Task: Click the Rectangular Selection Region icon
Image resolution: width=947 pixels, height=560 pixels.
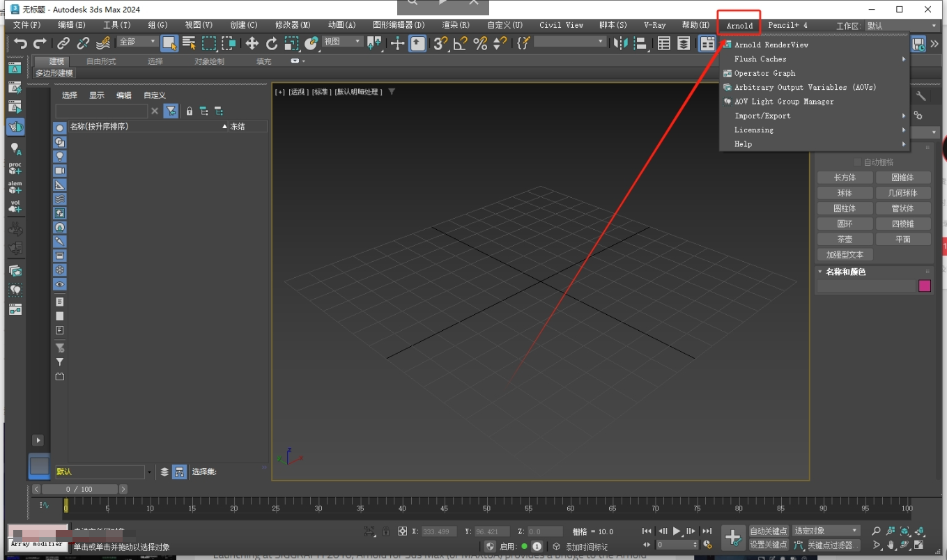Action: pyautogui.click(x=209, y=43)
